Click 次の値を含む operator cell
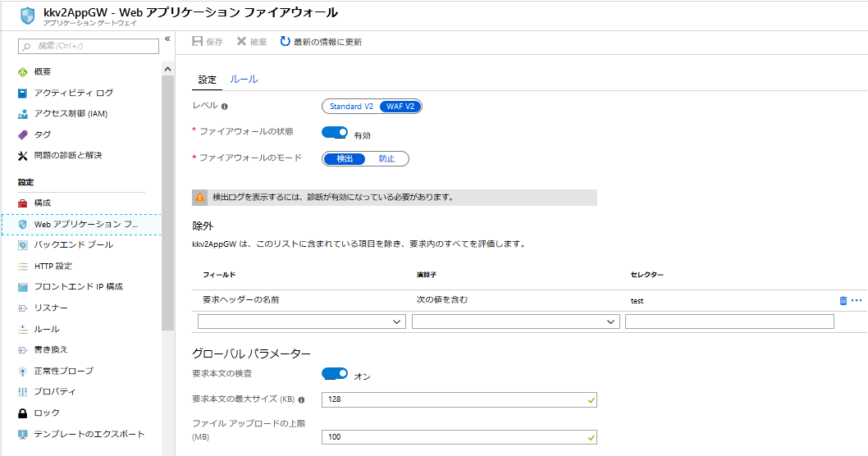Viewport: 868px width, 456px height. tap(442, 300)
